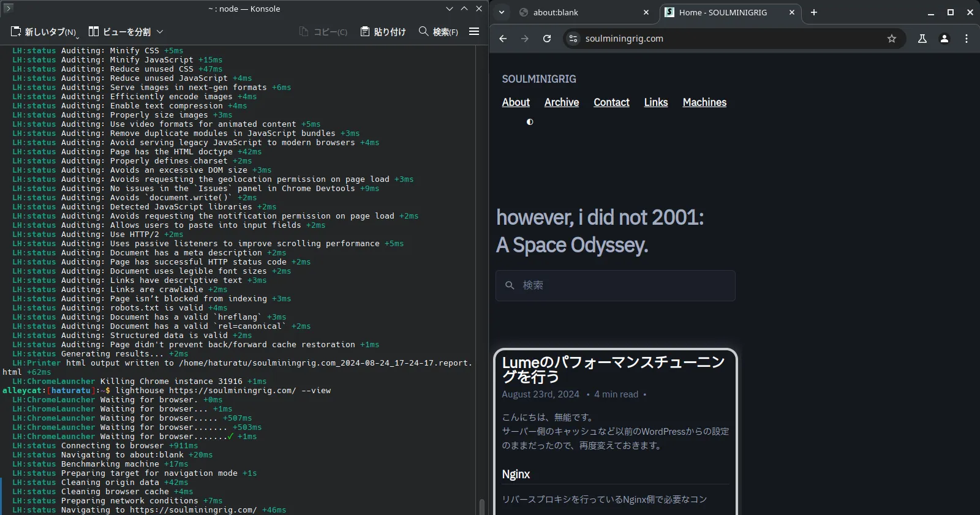Switch to Home - SOULMINIGRIG tab
This screenshot has height=515, width=980.
(723, 12)
